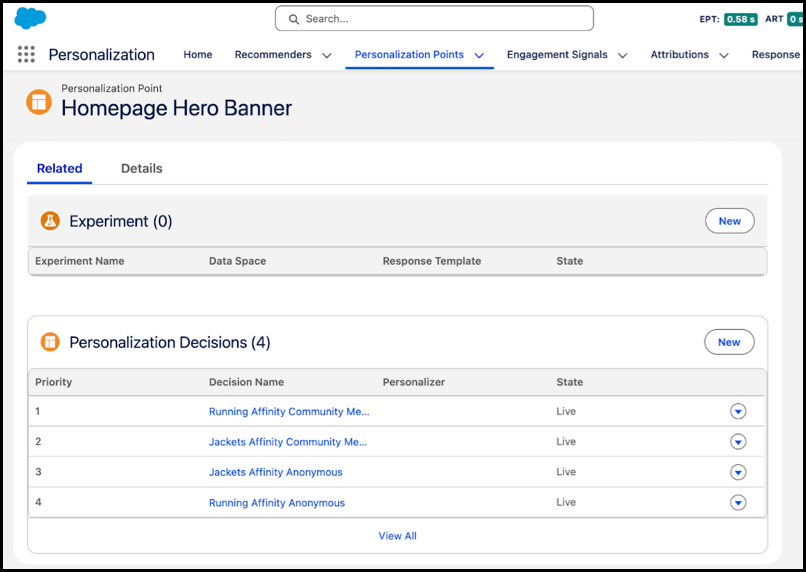The width and height of the screenshot is (806, 572).
Task: Click the Decision Name column header
Action: (x=246, y=382)
